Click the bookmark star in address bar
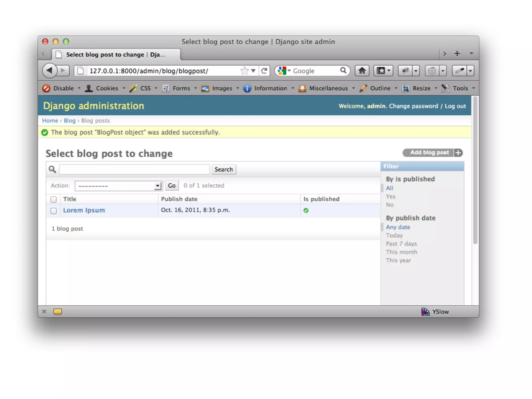Image resolution: width=532 pixels, height=399 pixels. pos(244,71)
